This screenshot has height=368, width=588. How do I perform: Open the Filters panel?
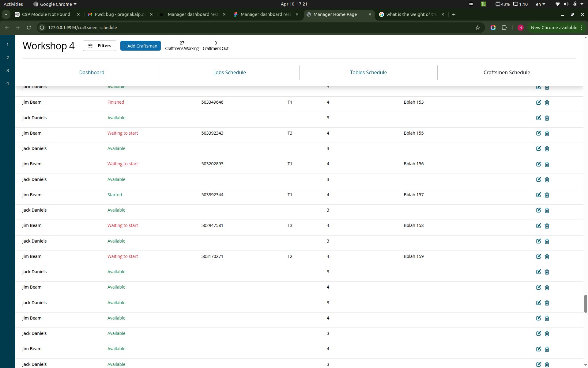coord(99,46)
